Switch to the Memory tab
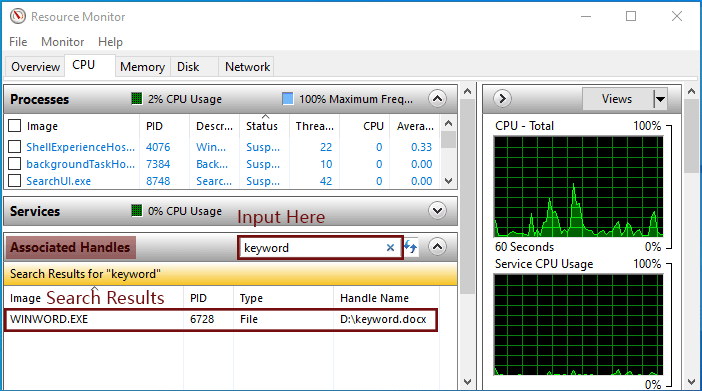702x391 pixels. click(142, 67)
